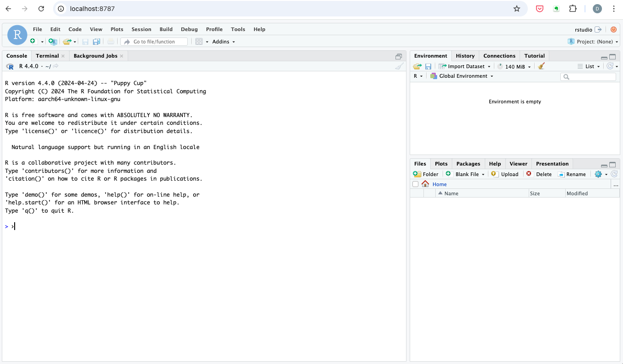The image size is (623, 364).
Task: Open the Addins dropdown
Action: pos(223,42)
